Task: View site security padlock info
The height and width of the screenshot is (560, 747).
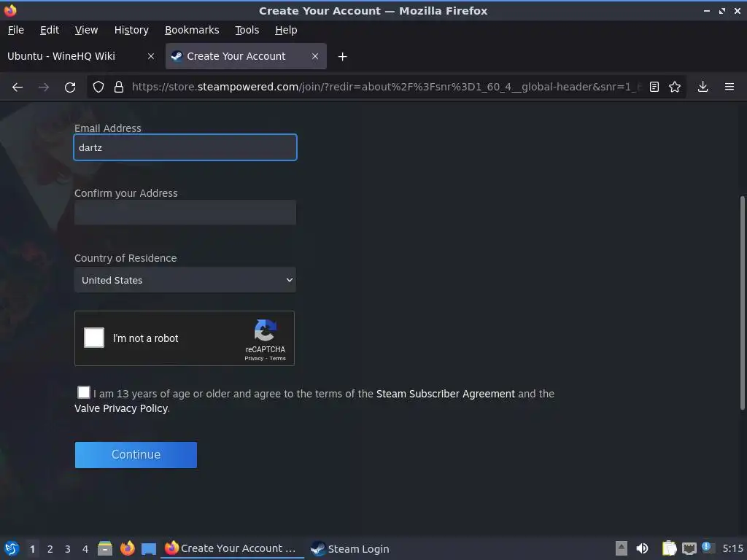Action: click(119, 87)
